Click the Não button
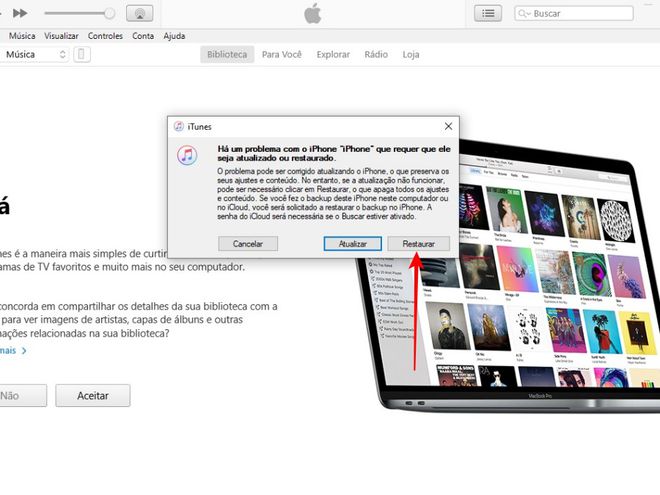660x495 pixels. [x=23, y=396]
